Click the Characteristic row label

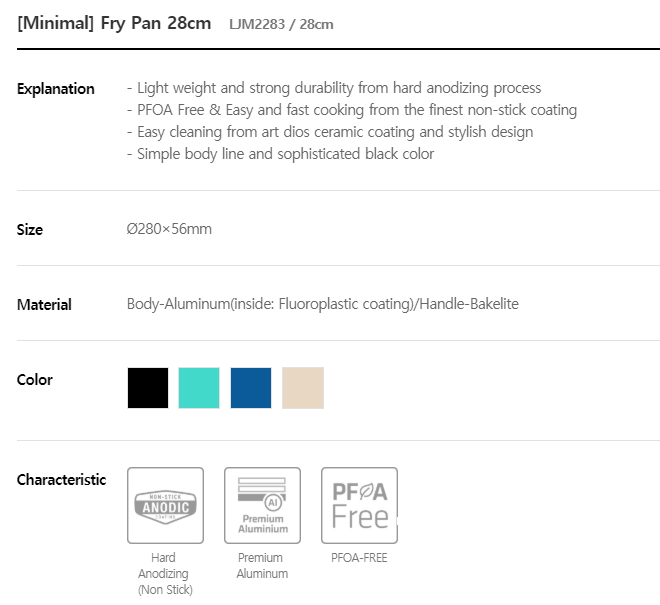(61, 480)
